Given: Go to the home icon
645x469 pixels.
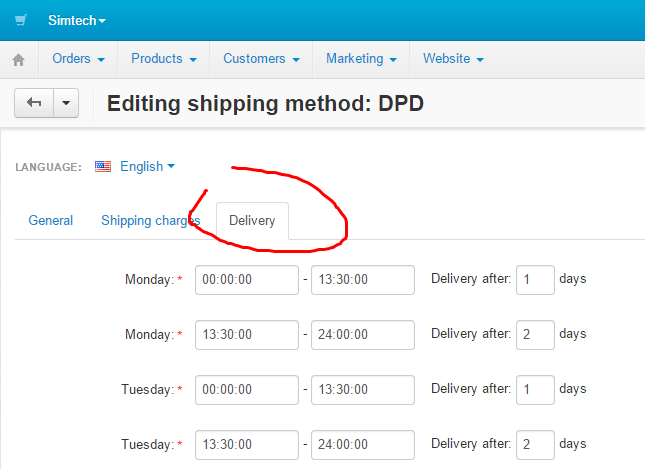Looking at the screenshot, I should pos(18,60).
